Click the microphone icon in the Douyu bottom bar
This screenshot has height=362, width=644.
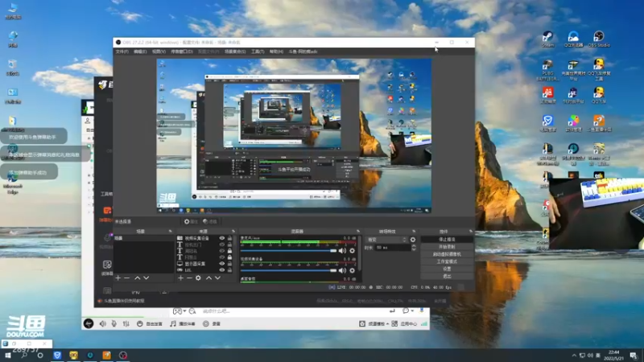coord(114,324)
